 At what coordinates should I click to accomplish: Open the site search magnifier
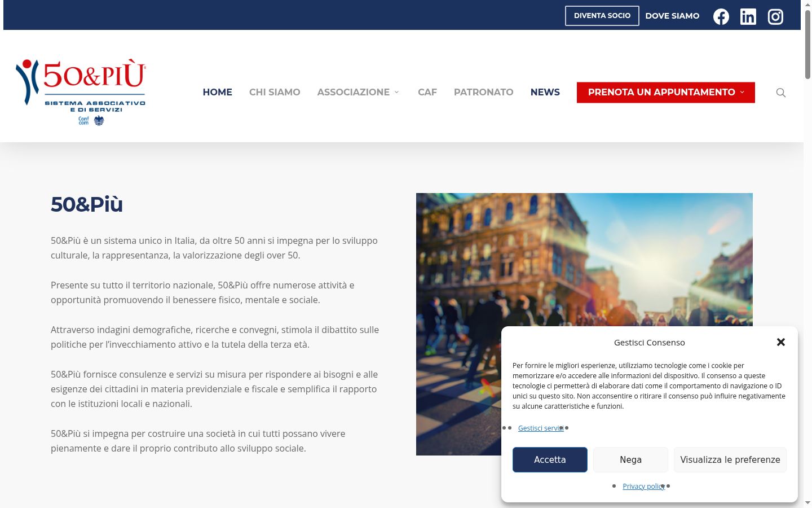(x=781, y=93)
